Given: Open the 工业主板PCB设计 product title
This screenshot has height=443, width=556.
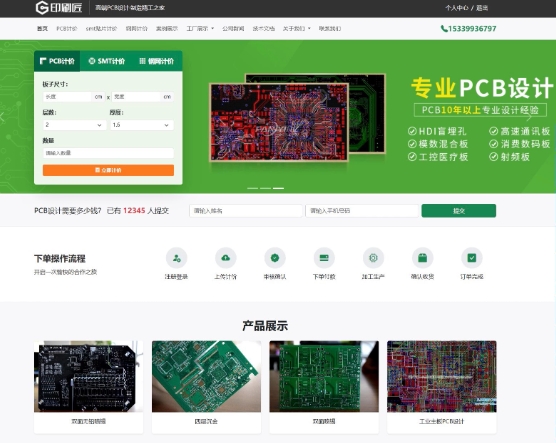Looking at the screenshot, I should click(x=441, y=421).
